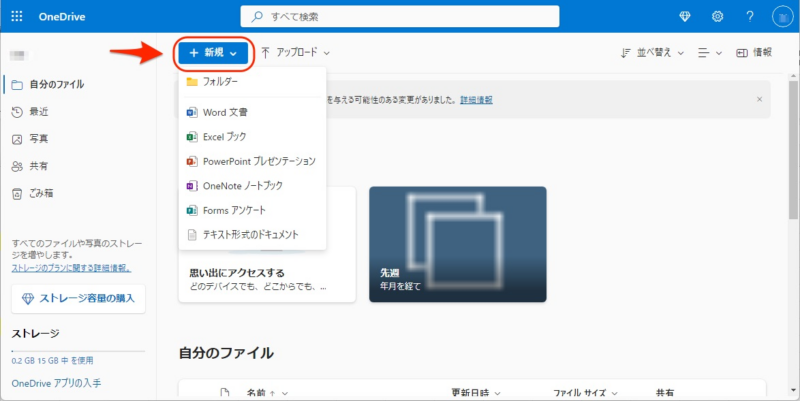
Task: Click the OneNote icon in the menu
Action: coord(192,186)
